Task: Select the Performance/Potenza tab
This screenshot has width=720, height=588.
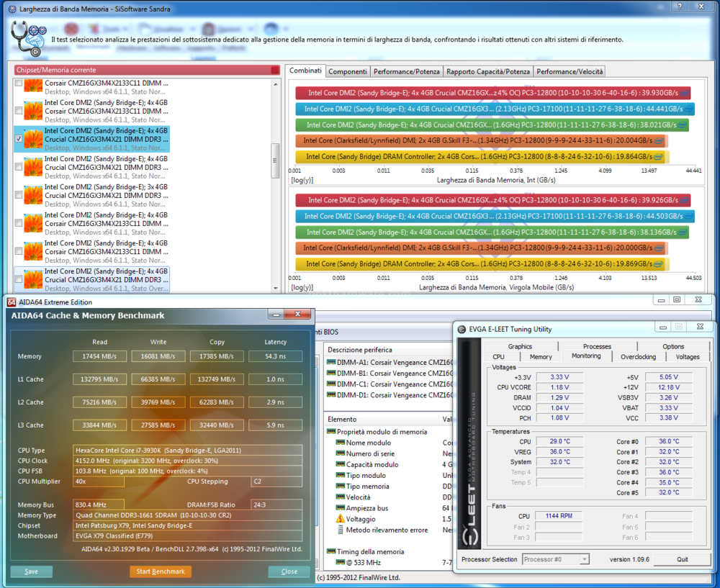Action: pyautogui.click(x=406, y=71)
